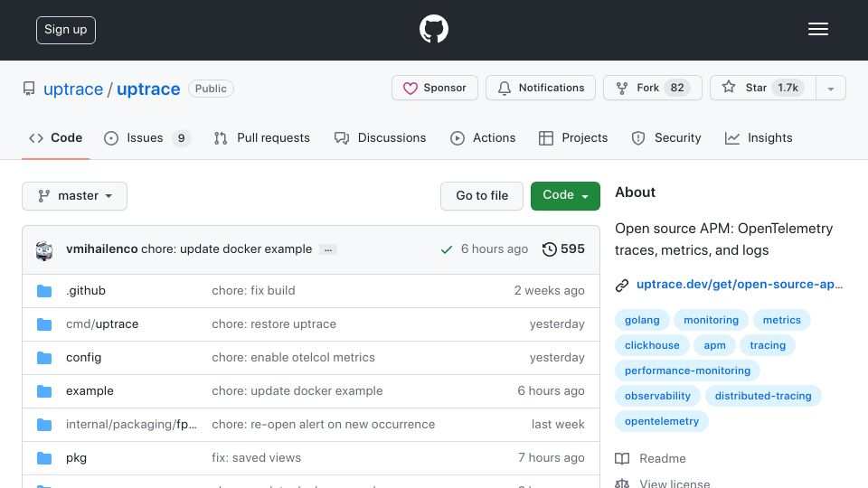The image size is (868, 488).
Task: Click the link chain icon in About
Action: [622, 285]
